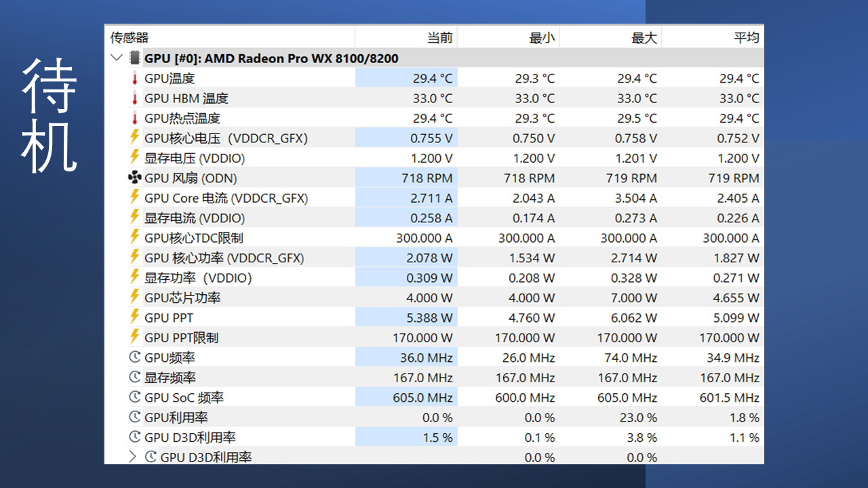Click the current GPU frequency 36.0 MHz
This screenshot has height=488, width=868.
click(426, 357)
